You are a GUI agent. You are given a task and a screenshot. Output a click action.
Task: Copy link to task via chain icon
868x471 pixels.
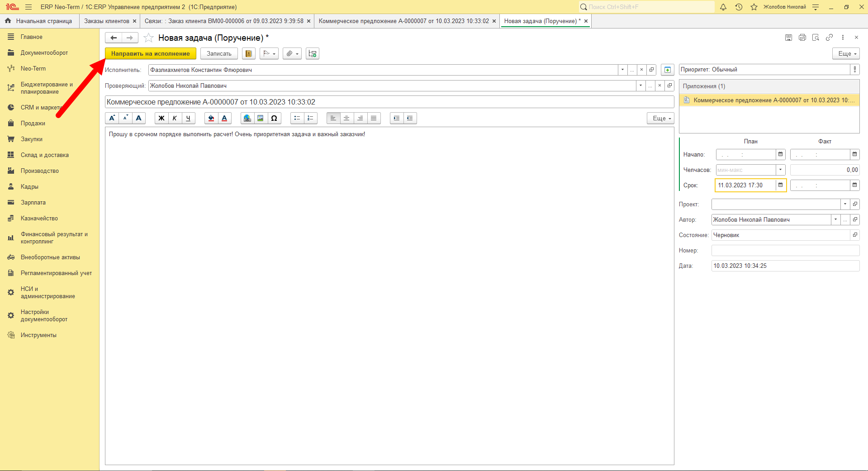click(829, 38)
